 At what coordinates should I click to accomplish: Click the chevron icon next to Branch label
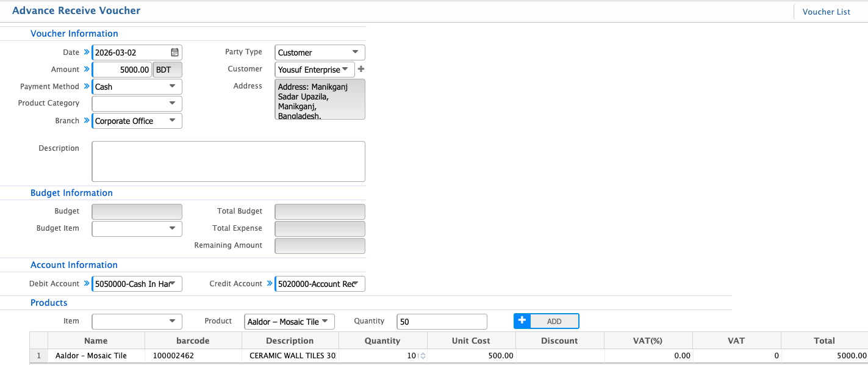87,120
